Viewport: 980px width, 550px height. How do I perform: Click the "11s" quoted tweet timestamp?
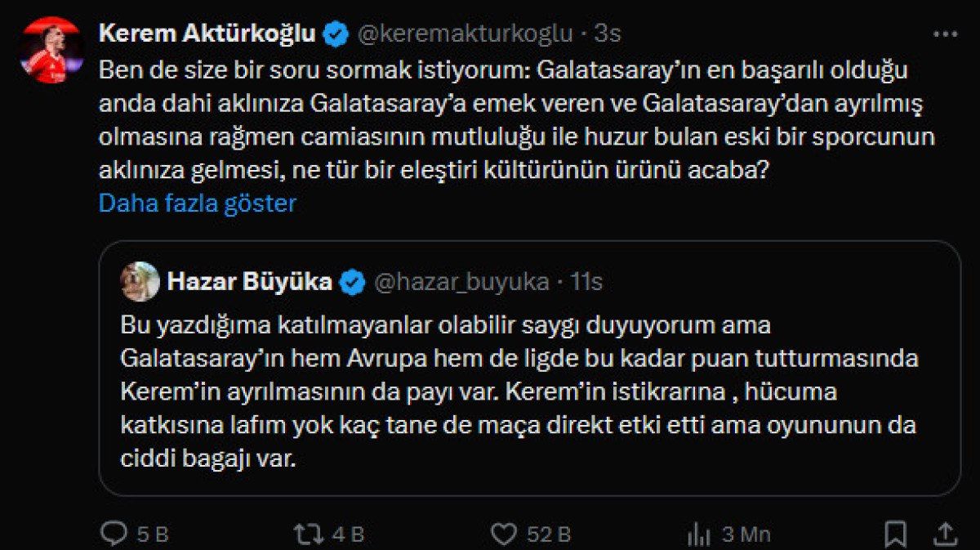(586, 282)
